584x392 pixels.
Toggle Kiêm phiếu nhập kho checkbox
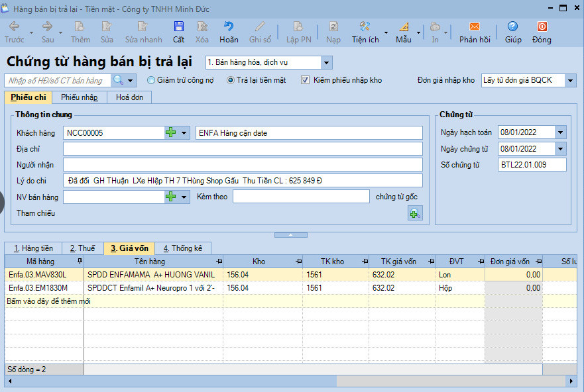click(x=305, y=80)
